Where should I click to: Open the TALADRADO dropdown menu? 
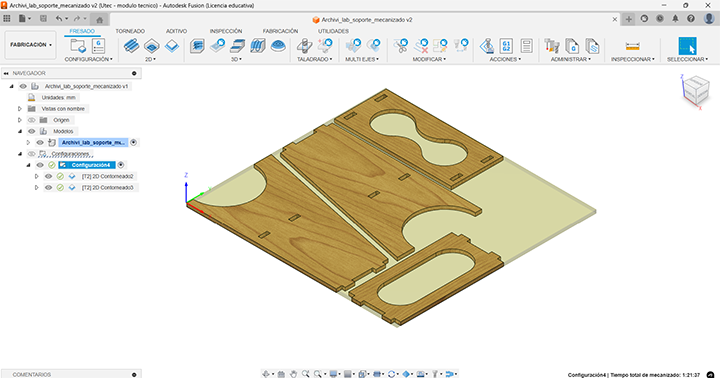tap(315, 59)
